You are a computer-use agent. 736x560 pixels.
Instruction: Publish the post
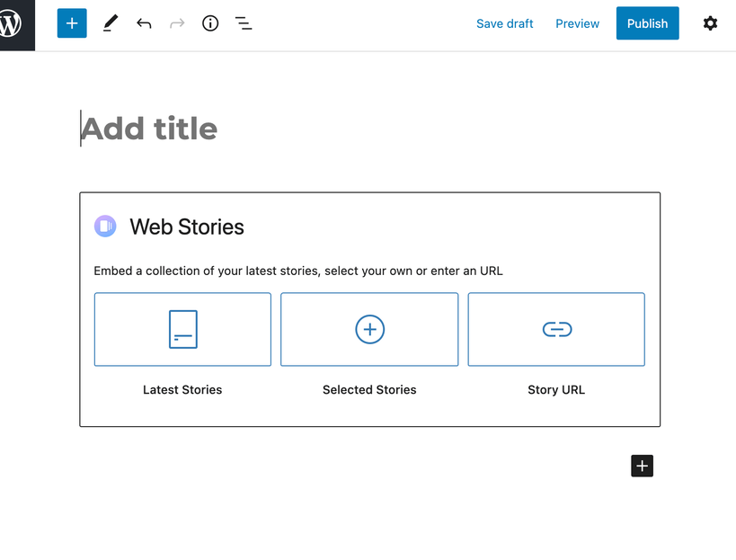pos(647,23)
